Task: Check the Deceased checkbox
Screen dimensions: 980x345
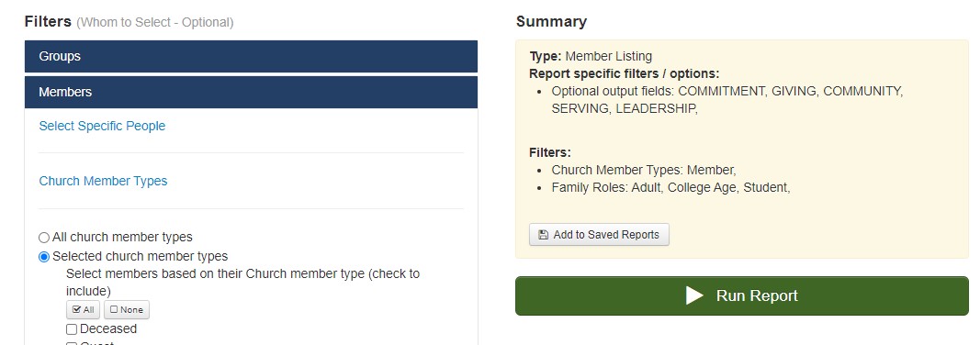Action: [72, 329]
